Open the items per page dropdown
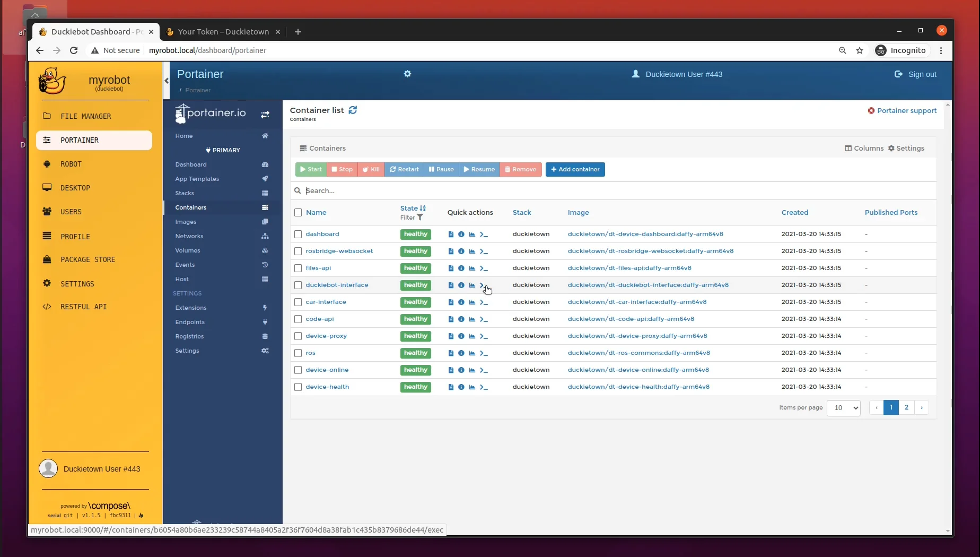The image size is (980, 557). 843,408
